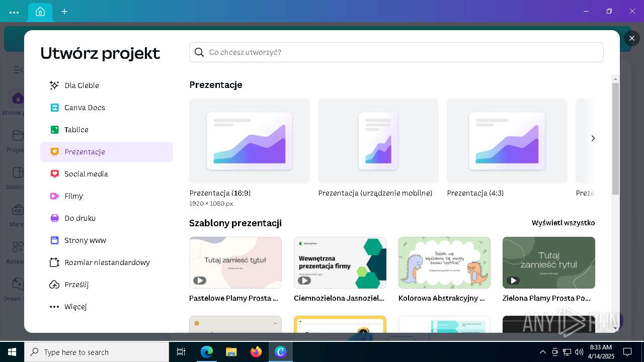Open the taskbar clock 8:33 AM
Image resolution: width=644 pixels, height=362 pixels.
(601, 352)
